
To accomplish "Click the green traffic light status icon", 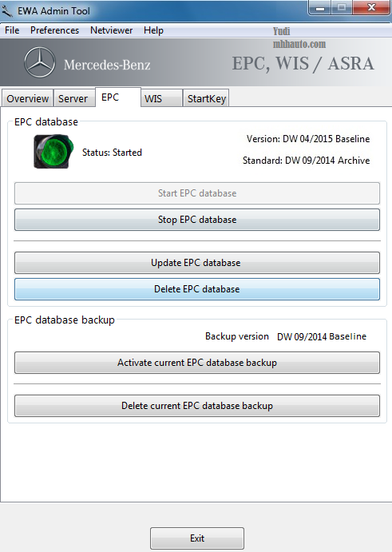I will (53, 151).
